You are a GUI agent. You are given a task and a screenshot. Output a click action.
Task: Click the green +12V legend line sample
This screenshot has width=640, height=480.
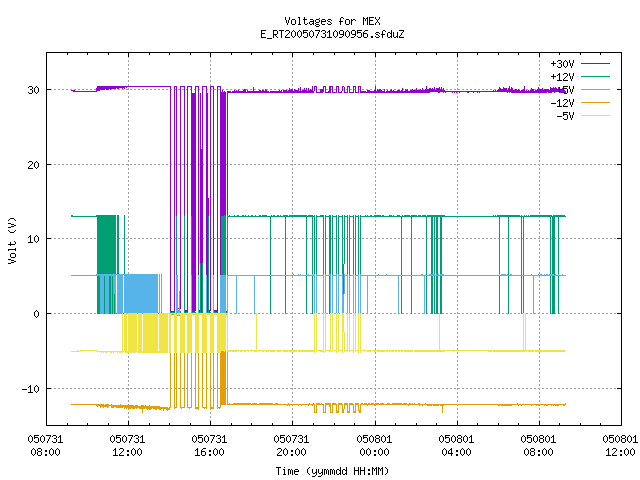tap(596, 76)
